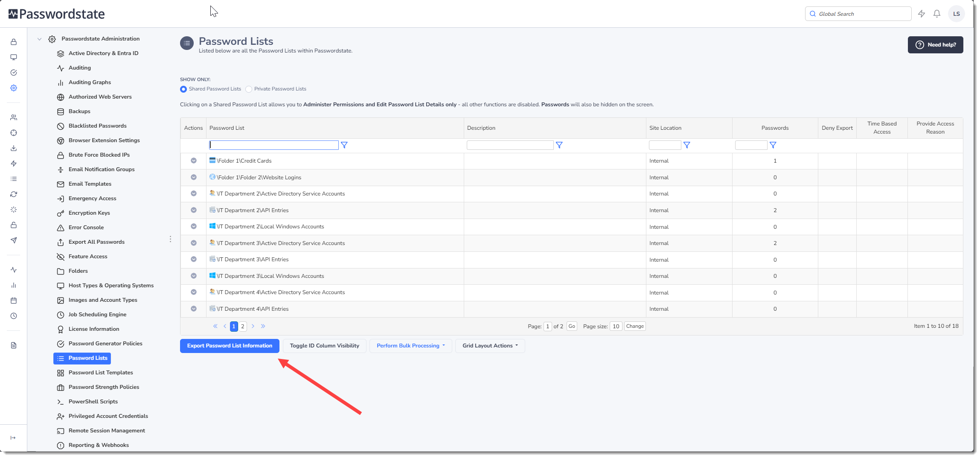The image size is (980, 458).
Task: Click the Description column filter funnel
Action: coord(559,145)
